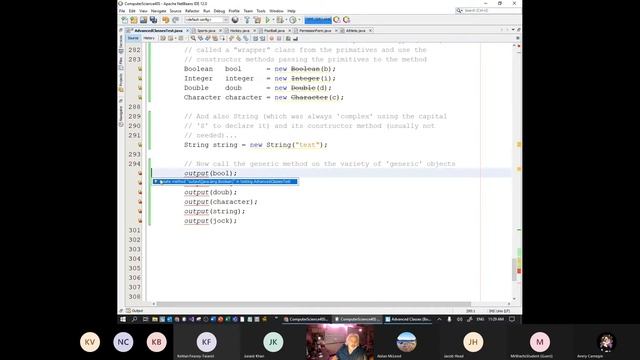640x360 pixels.
Task: Close the Sports.java tab
Action: (x=220, y=31)
